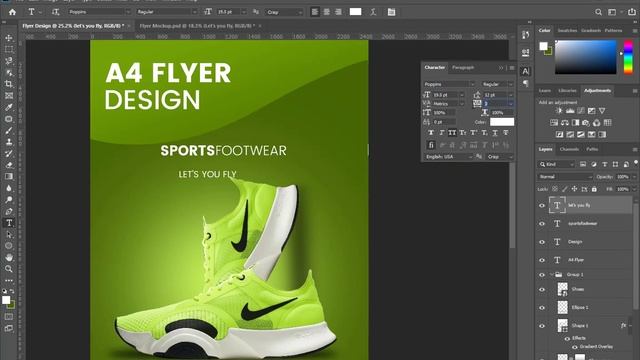Open English: USA language dropdown
The width and height of the screenshot is (640, 360).
click(x=448, y=157)
